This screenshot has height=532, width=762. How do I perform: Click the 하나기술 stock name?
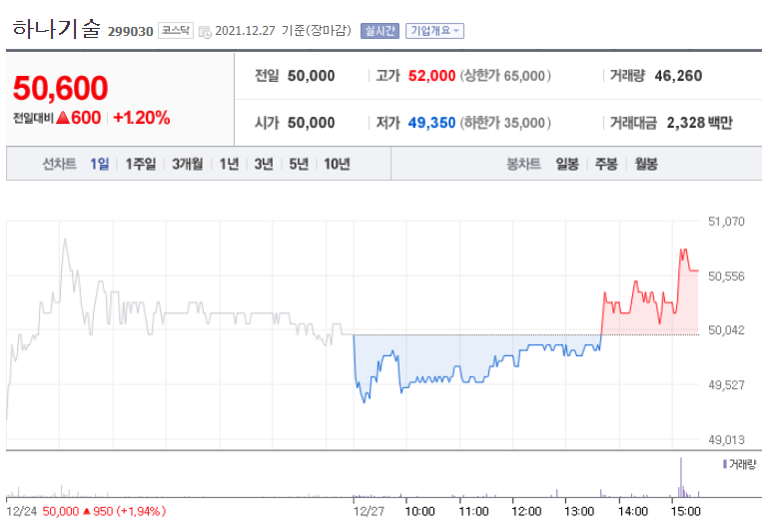click(x=56, y=28)
